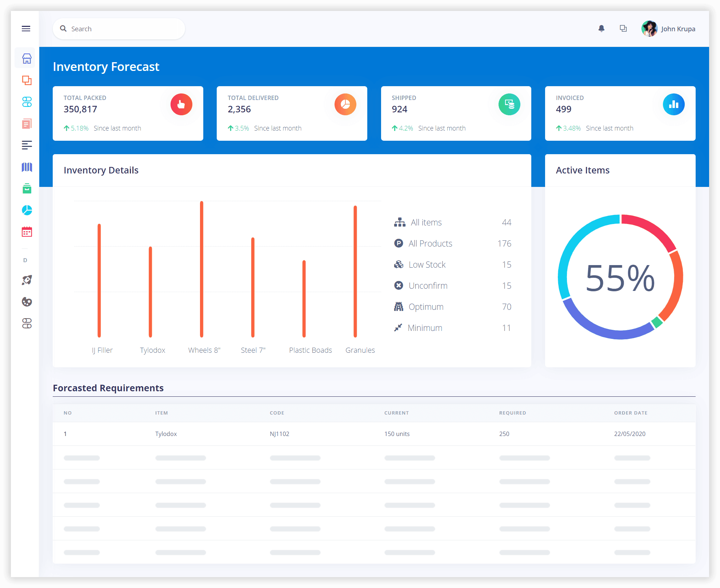Select the cyan toggle switches sidebar icon
This screenshot has width=720, height=588.
[x=27, y=102]
